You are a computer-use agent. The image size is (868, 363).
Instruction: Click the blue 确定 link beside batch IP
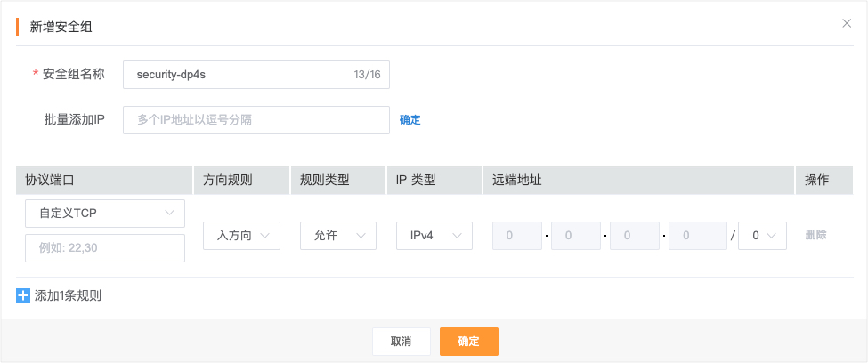[x=410, y=120]
